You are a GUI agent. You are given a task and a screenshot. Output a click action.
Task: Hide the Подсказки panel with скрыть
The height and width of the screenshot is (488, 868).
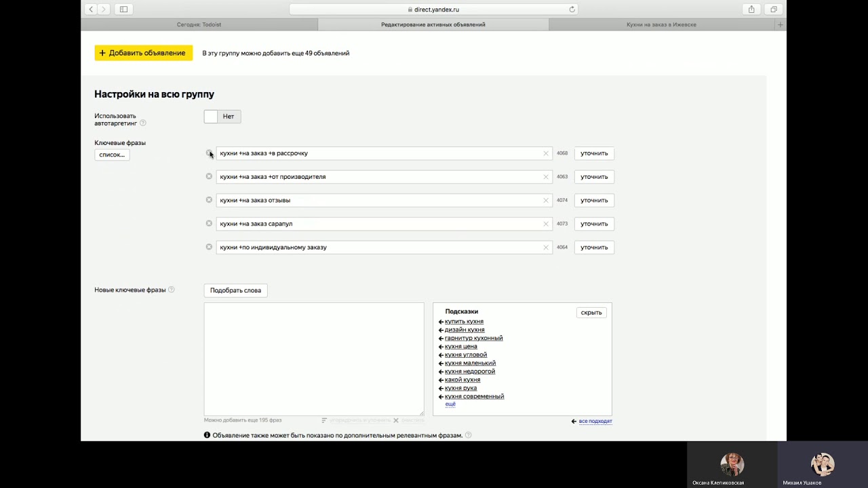coord(591,312)
